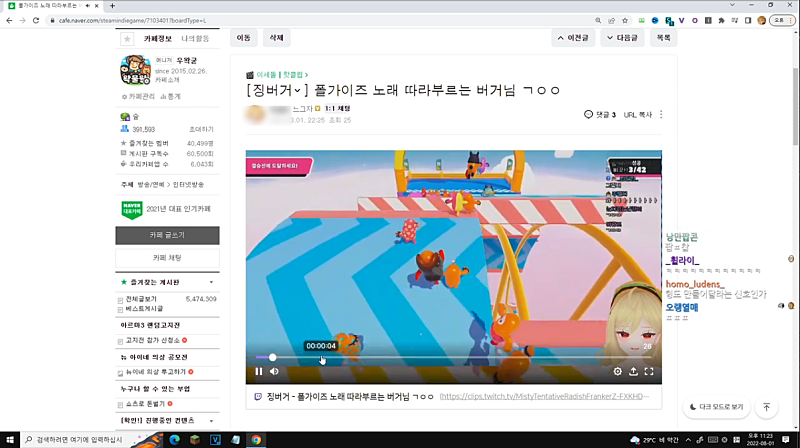Enter fullscreen on the video player
The height and width of the screenshot is (448, 800).
649,372
